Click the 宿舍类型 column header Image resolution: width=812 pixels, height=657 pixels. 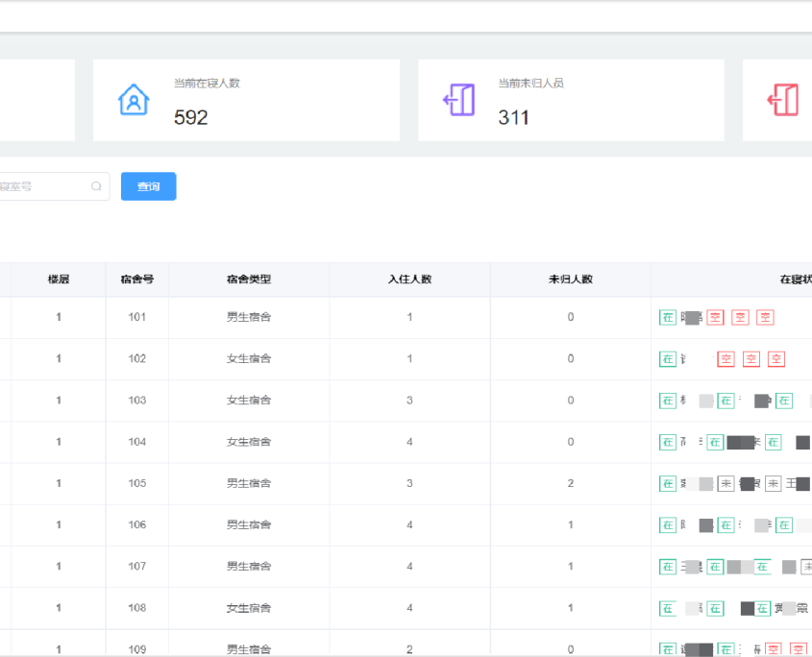point(249,280)
